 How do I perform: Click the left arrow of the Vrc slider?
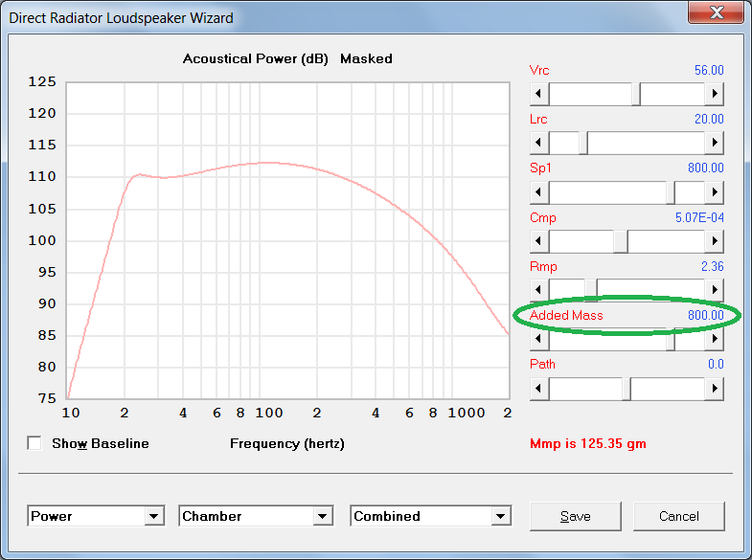[x=539, y=94]
